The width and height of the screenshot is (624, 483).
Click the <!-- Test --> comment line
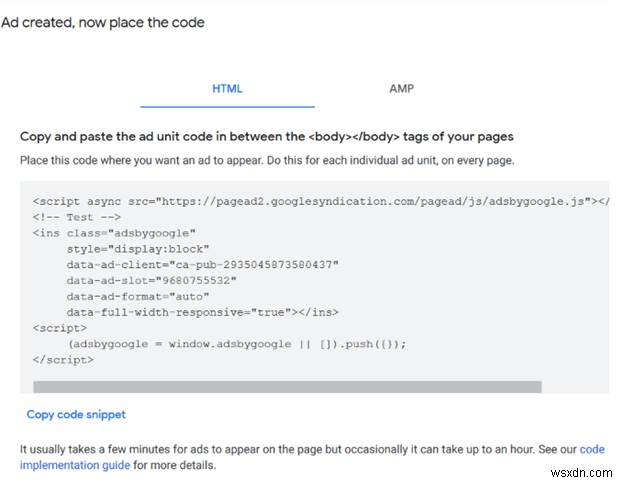tap(77, 217)
